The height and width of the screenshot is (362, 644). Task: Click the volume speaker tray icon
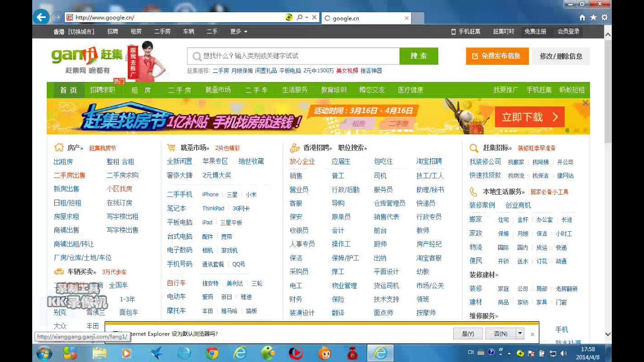click(x=563, y=353)
